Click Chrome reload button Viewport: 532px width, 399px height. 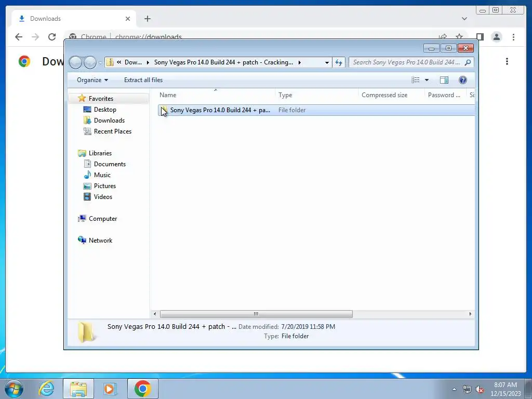(52, 37)
